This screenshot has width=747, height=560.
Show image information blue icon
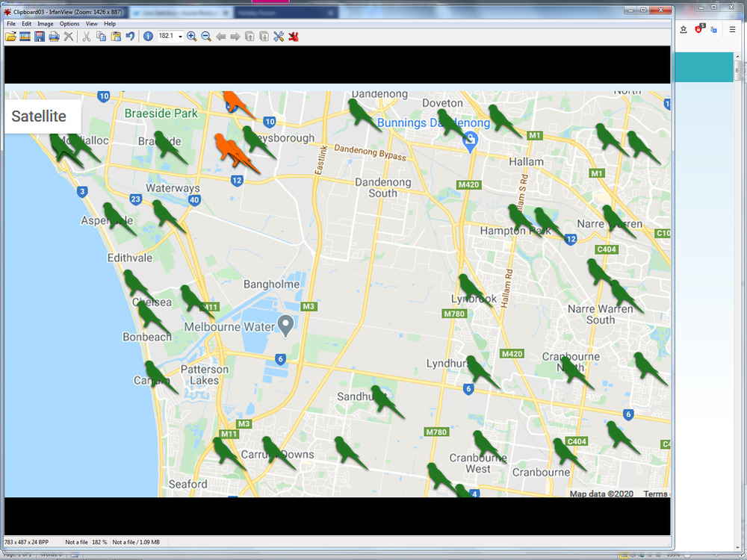click(x=148, y=37)
